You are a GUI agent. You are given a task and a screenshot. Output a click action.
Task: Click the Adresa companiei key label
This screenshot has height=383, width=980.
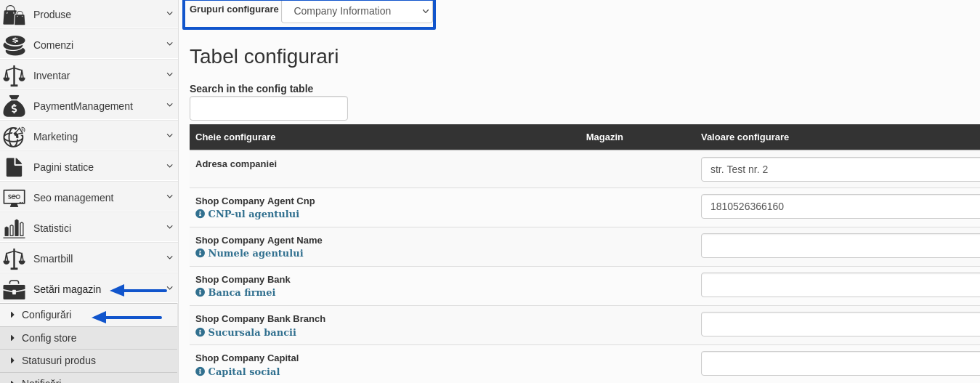point(236,164)
